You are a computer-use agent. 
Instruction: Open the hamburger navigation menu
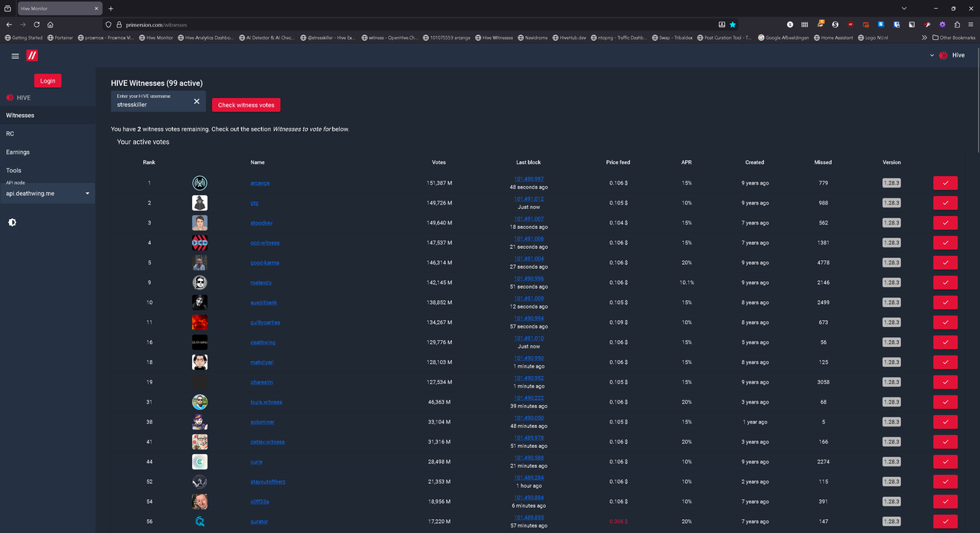coord(15,56)
